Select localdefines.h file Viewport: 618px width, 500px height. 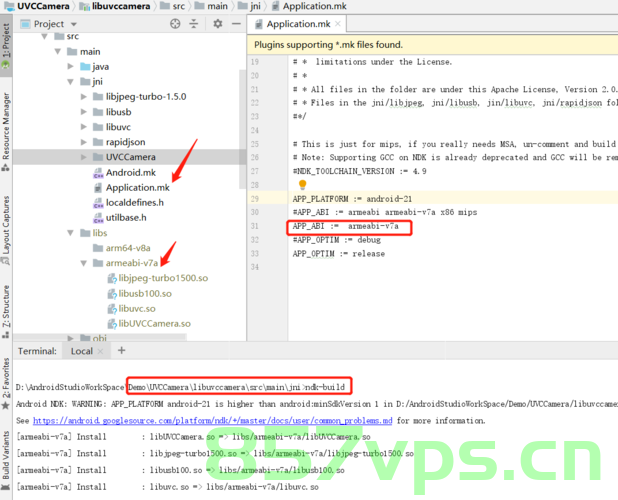[134, 203]
